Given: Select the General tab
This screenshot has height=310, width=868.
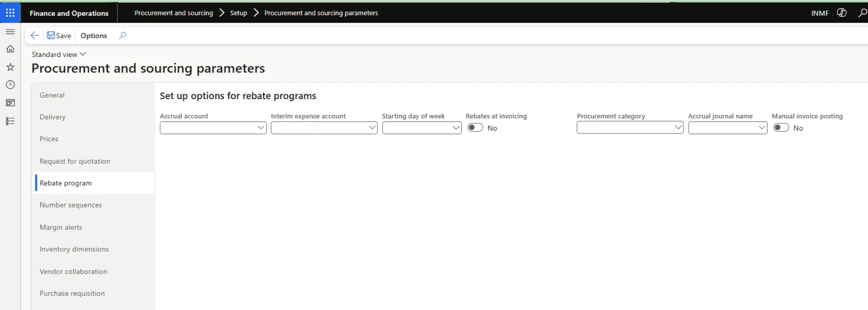Looking at the screenshot, I should pyautogui.click(x=93, y=95).
